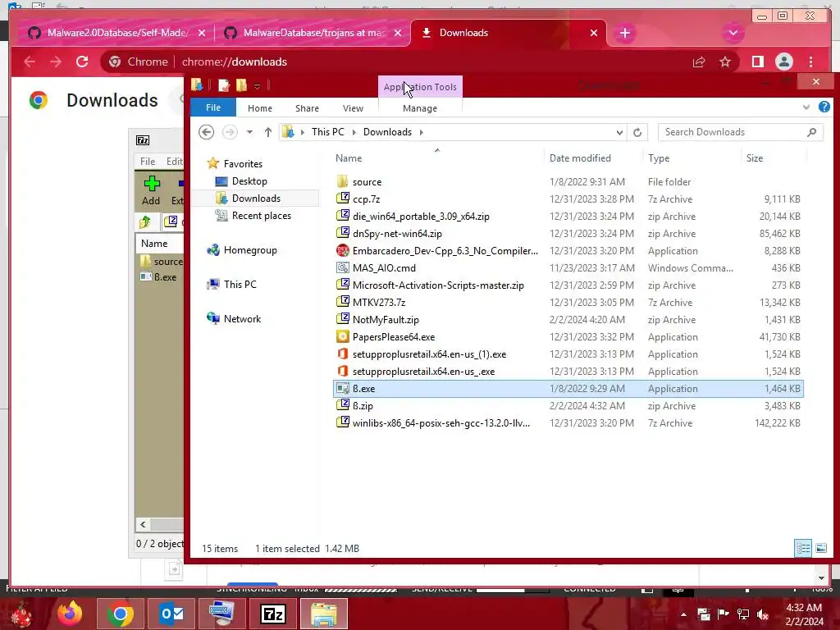Screen dimensions: 840x630
Task: Select Downloads in navigation pane
Action: pyautogui.click(x=256, y=199)
